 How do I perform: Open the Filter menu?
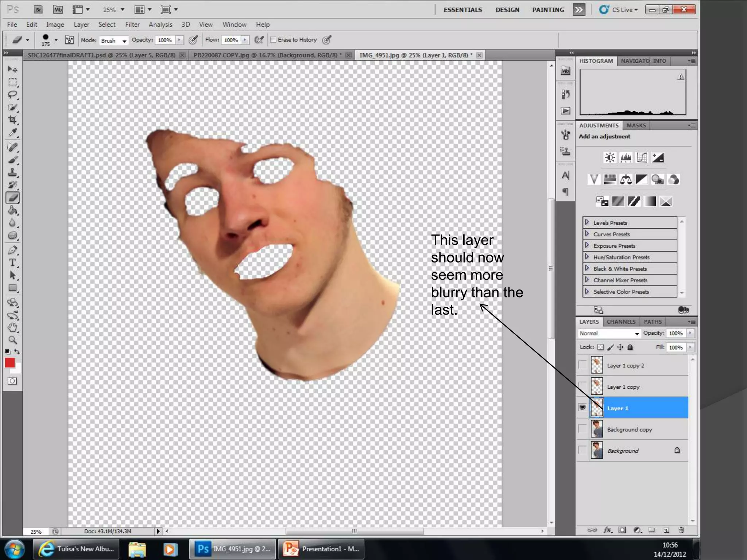click(x=132, y=24)
